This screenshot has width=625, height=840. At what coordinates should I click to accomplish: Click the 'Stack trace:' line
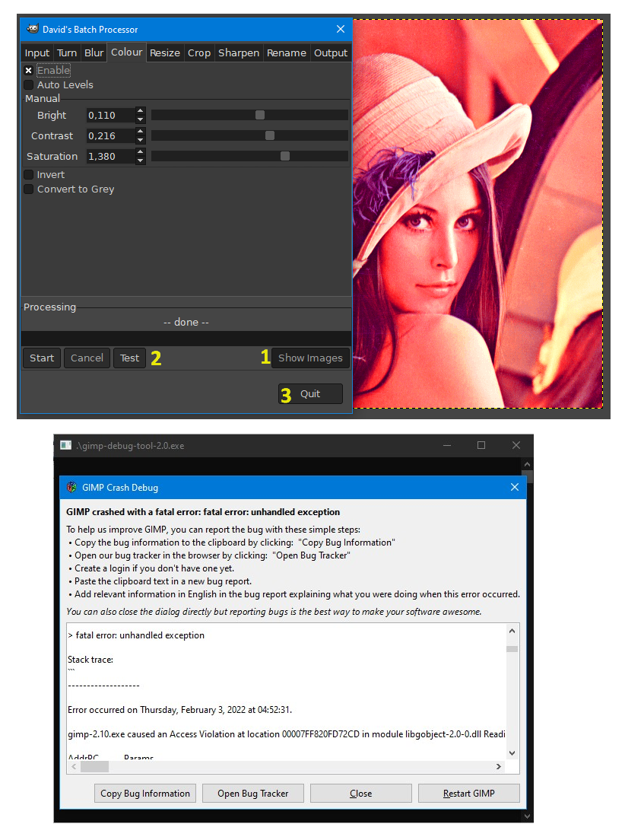point(90,660)
